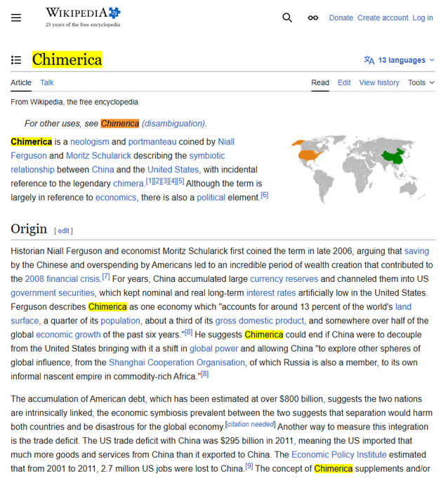Screen dimensions: 448x478
Task: Click the Donate link
Action: click(x=341, y=18)
